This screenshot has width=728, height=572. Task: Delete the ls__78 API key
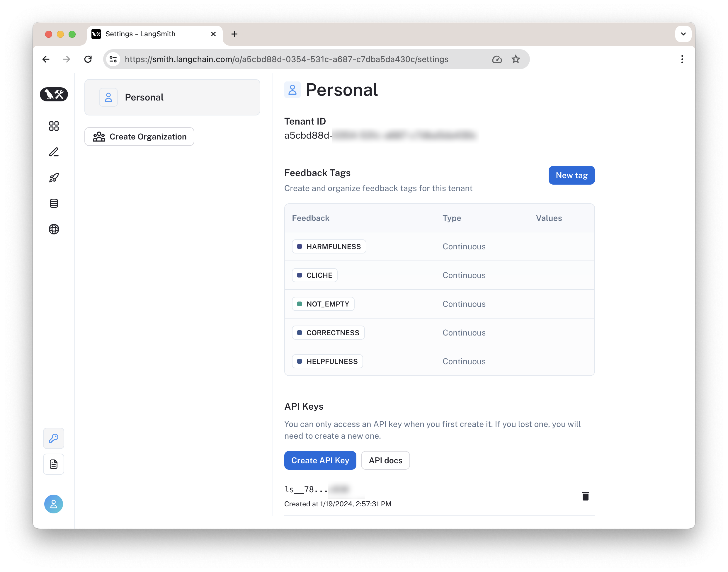pos(585,496)
